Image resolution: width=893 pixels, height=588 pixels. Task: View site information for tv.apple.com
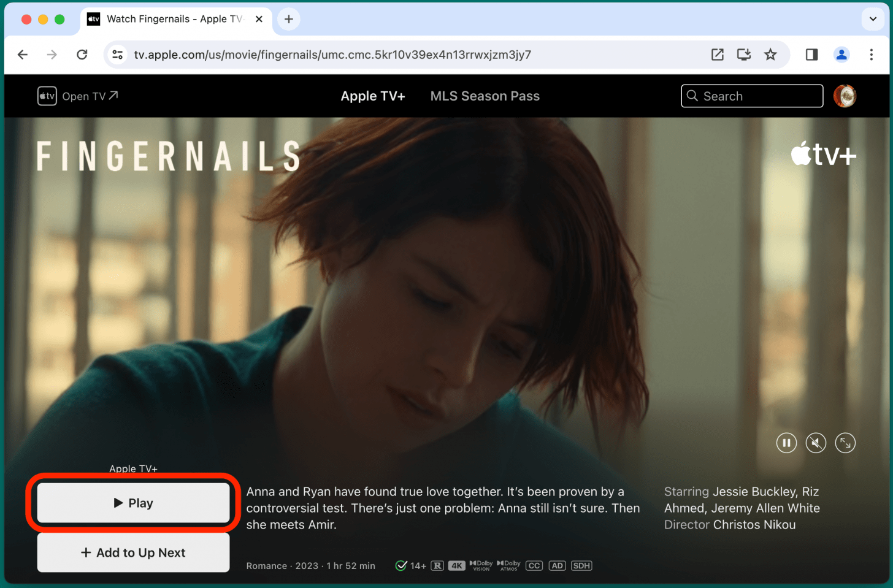pyautogui.click(x=117, y=55)
